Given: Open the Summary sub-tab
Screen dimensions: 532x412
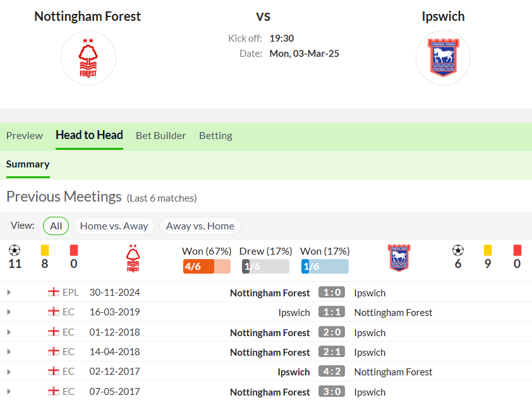Looking at the screenshot, I should coord(28,164).
